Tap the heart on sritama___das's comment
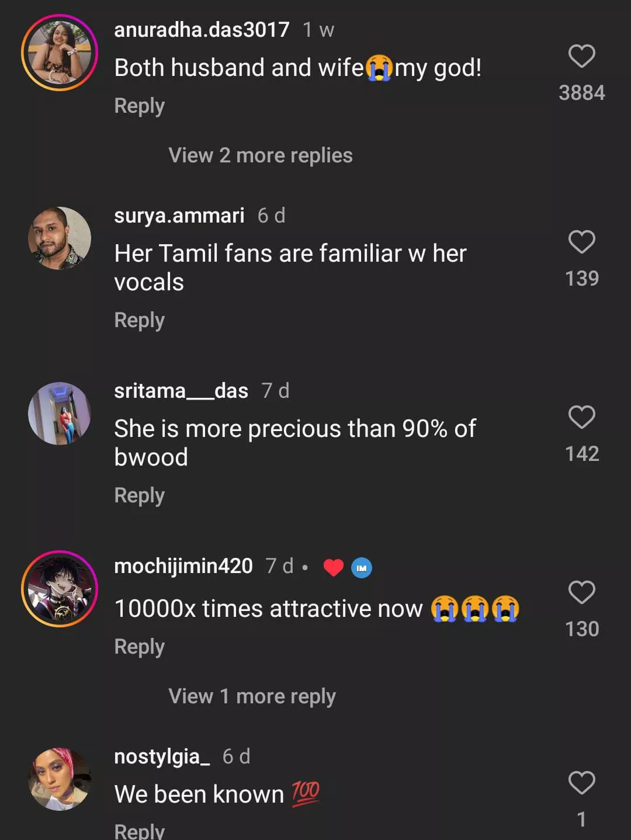This screenshot has width=631, height=840. [x=581, y=417]
